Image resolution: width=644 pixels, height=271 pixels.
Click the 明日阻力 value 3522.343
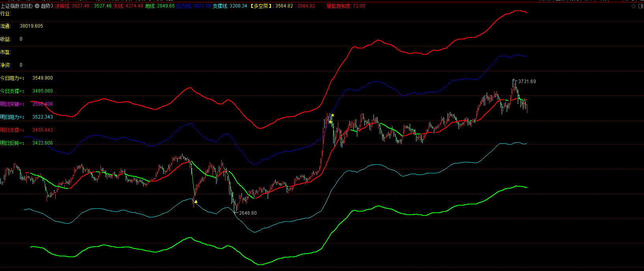pos(43,117)
